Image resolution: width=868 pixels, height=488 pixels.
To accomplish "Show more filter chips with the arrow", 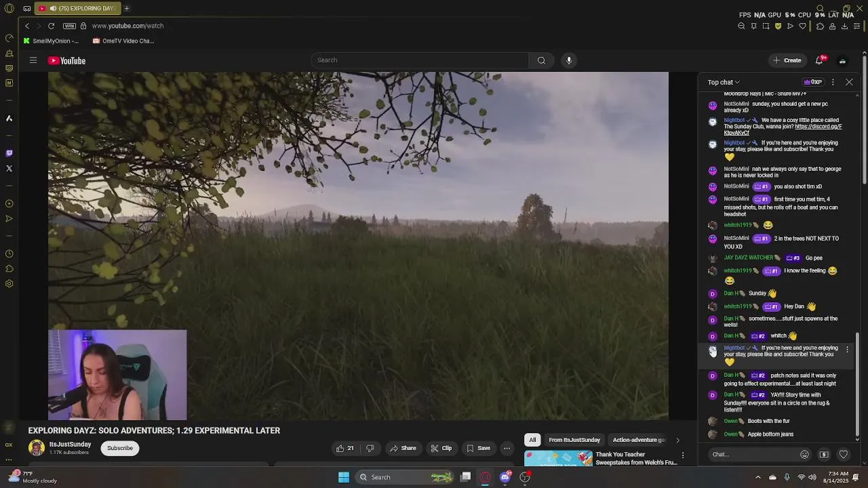I will pyautogui.click(x=677, y=440).
